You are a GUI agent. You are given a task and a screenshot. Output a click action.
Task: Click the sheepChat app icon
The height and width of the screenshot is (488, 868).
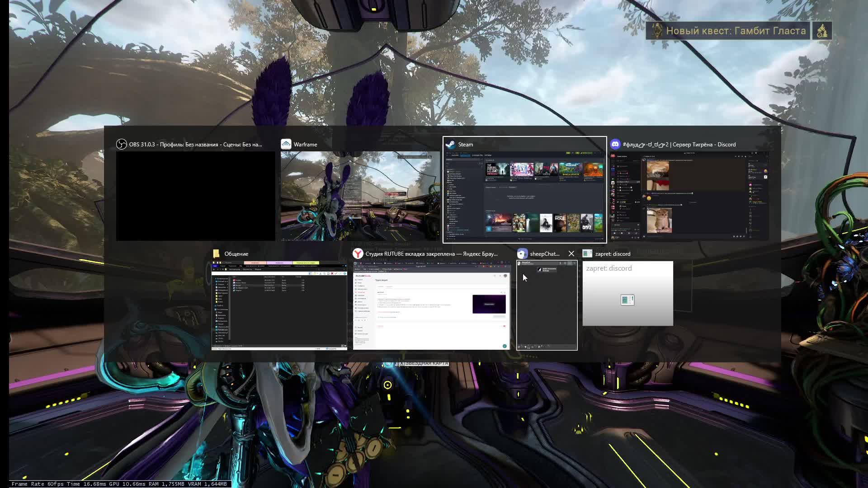[x=522, y=253]
